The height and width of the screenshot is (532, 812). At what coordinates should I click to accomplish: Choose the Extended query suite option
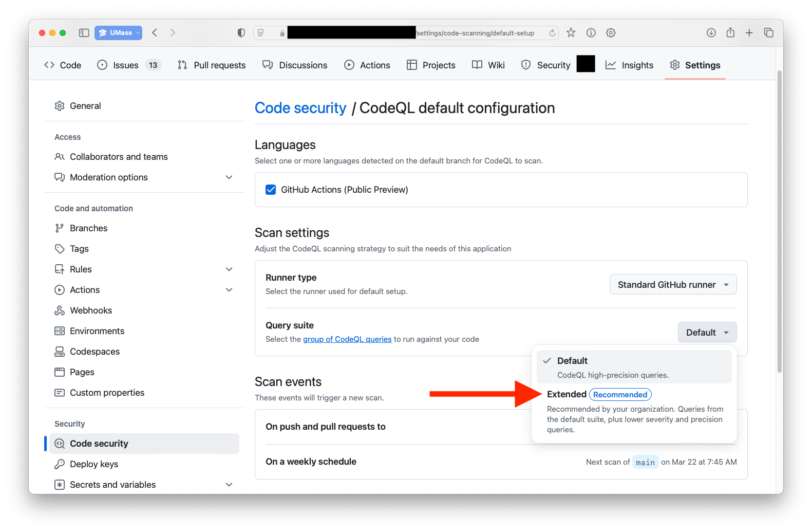pos(634,412)
